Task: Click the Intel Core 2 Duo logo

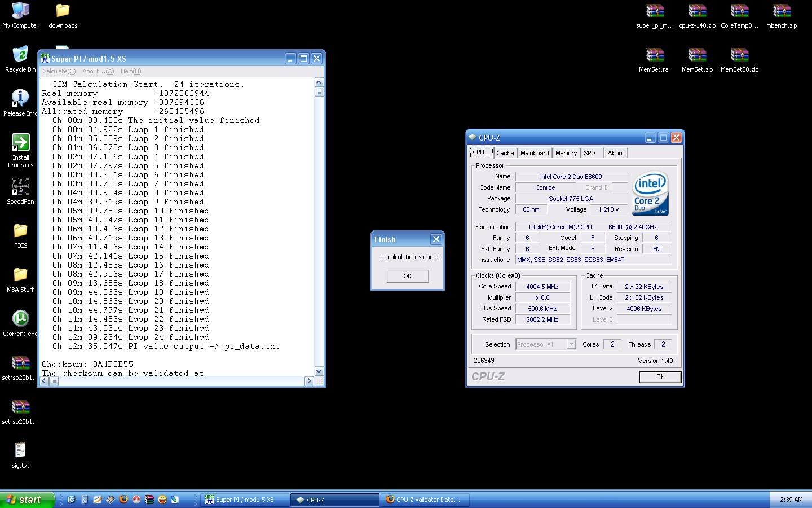Action: (x=650, y=193)
